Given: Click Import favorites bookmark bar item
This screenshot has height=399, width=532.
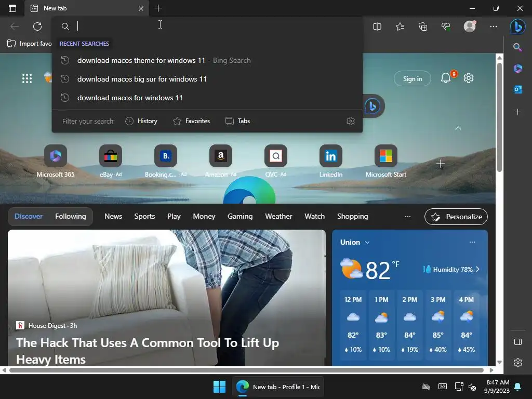Looking at the screenshot, I should [x=30, y=44].
